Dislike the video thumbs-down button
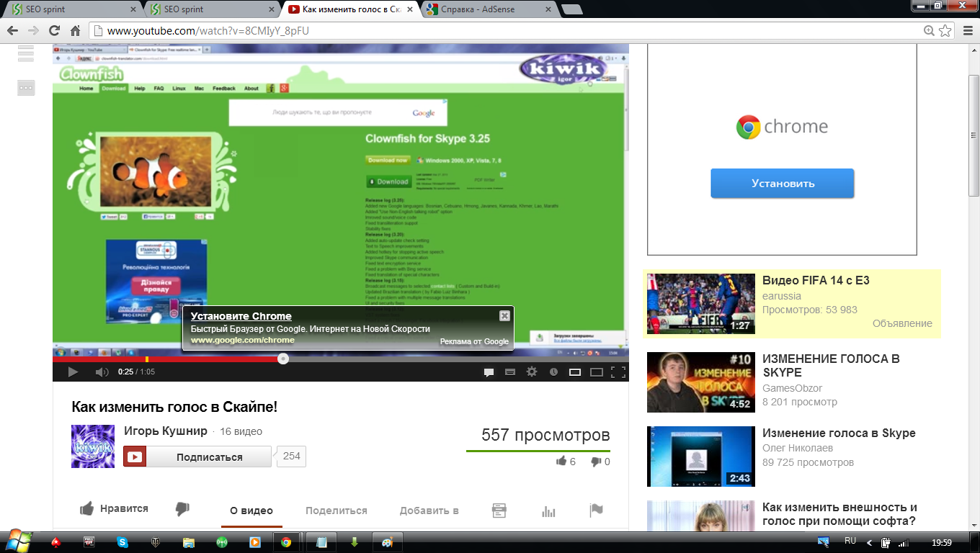This screenshot has width=980, height=553. tap(182, 509)
